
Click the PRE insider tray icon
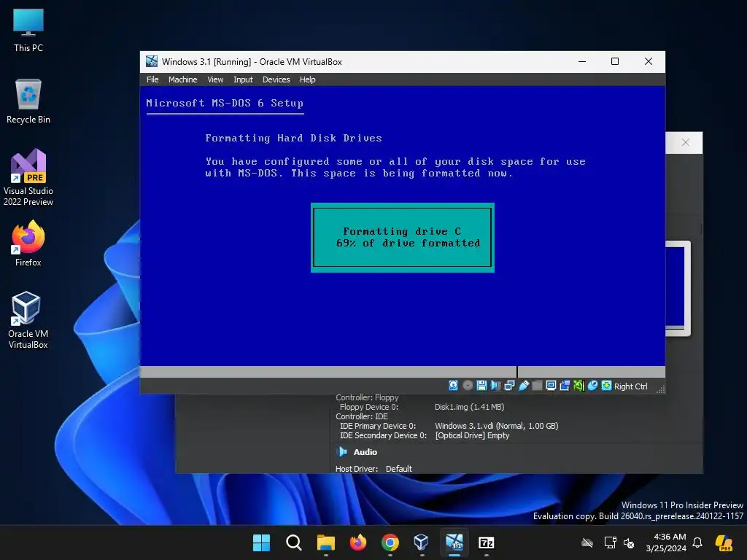(724, 542)
